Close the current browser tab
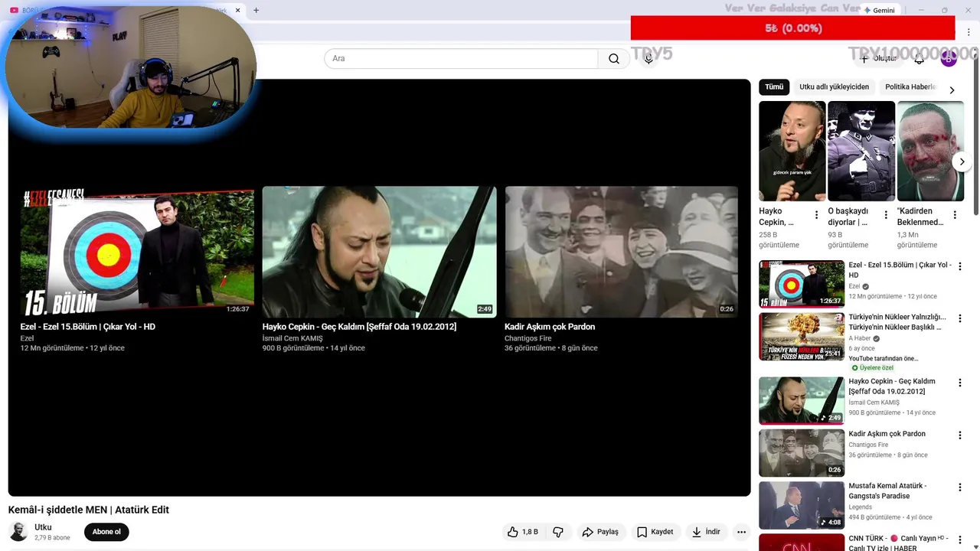Image resolution: width=980 pixels, height=551 pixels. [237, 10]
